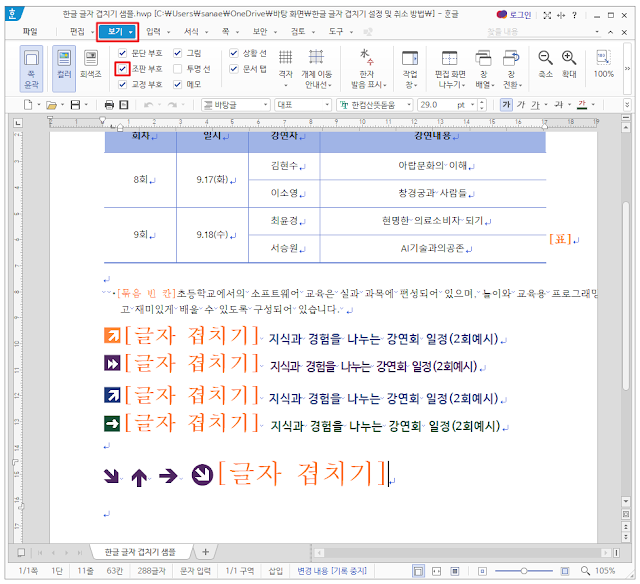Click the 축소 zoom out magnifier
This screenshot has height=584, width=640.
(x=545, y=63)
